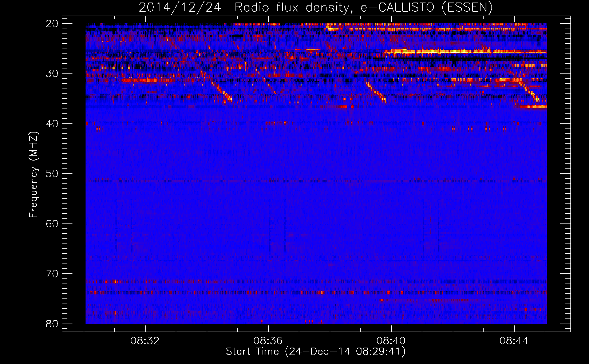Click the 08:44 time tick label

(514, 341)
